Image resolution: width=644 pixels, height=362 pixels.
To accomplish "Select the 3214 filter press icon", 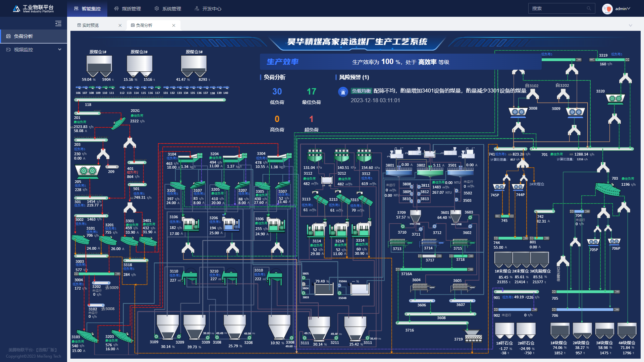I will pos(339,230).
